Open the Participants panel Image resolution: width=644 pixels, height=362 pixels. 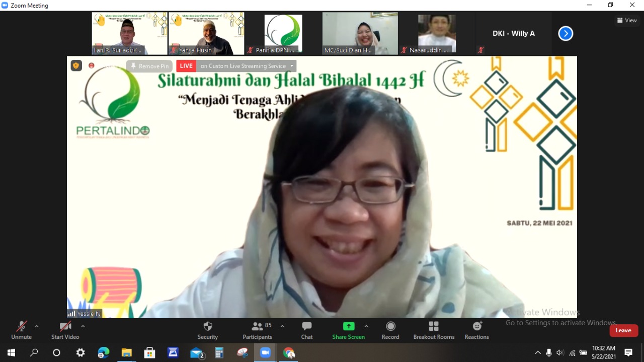click(x=257, y=330)
